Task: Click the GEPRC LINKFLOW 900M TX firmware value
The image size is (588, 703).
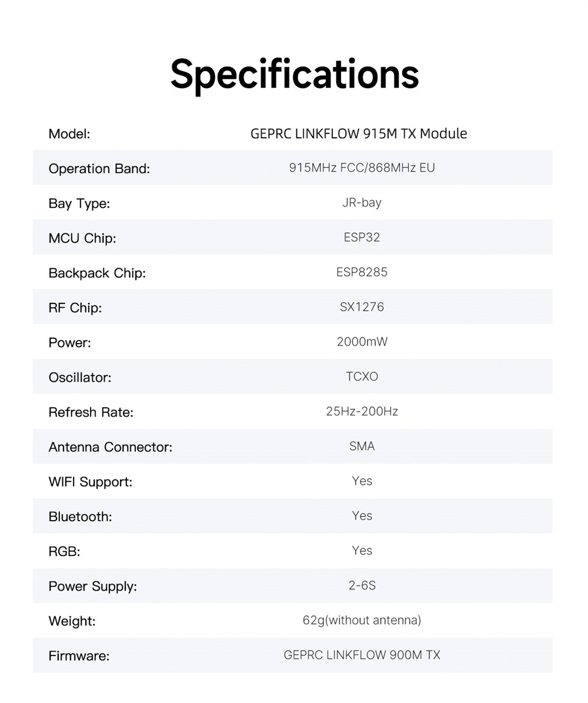Action: click(362, 655)
